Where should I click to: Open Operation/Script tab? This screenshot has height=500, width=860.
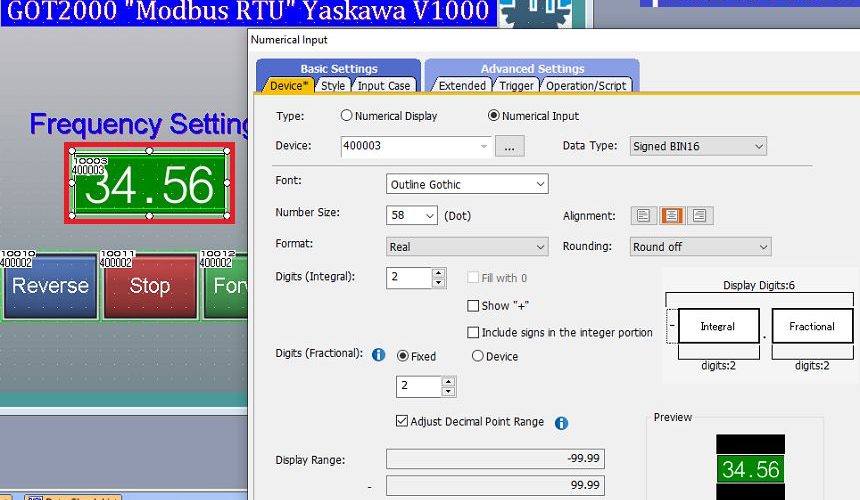pos(586,86)
